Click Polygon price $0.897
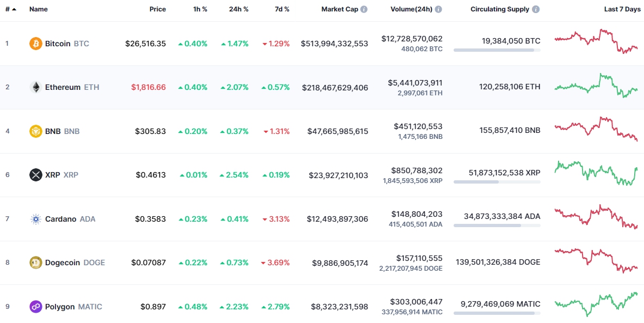Screen dimensions: 644x323 click(153, 307)
